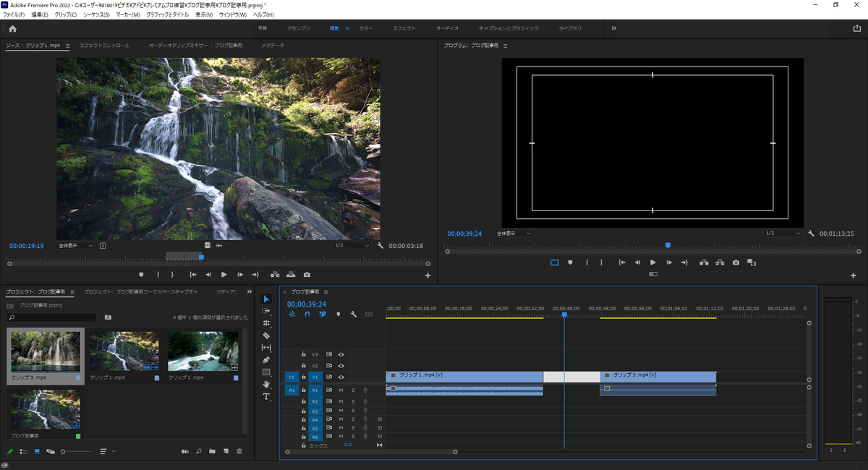The image size is (868, 470).
Task: Choose the Hand tool
Action: pos(266,384)
